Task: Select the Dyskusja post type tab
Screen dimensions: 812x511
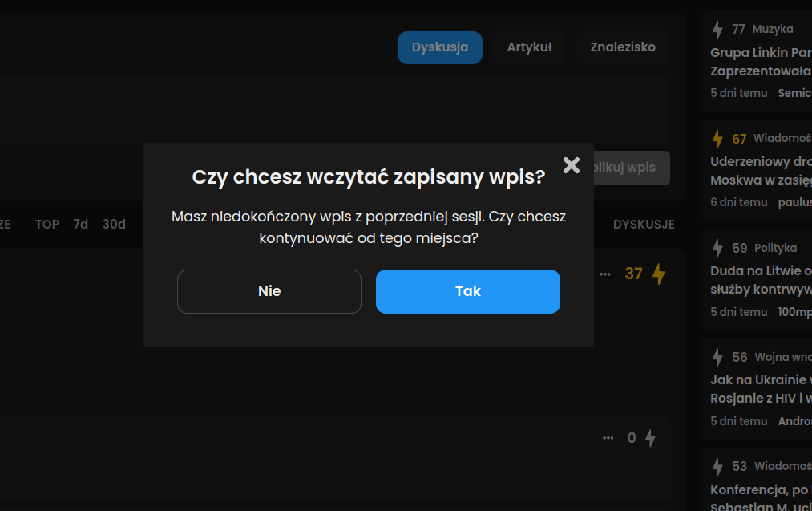Action: click(x=439, y=47)
